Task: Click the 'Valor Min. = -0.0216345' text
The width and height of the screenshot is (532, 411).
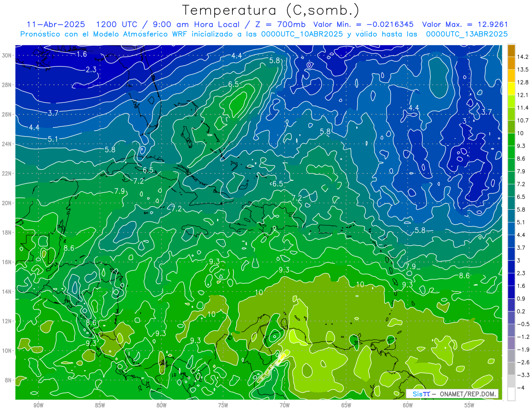Action: click(364, 24)
